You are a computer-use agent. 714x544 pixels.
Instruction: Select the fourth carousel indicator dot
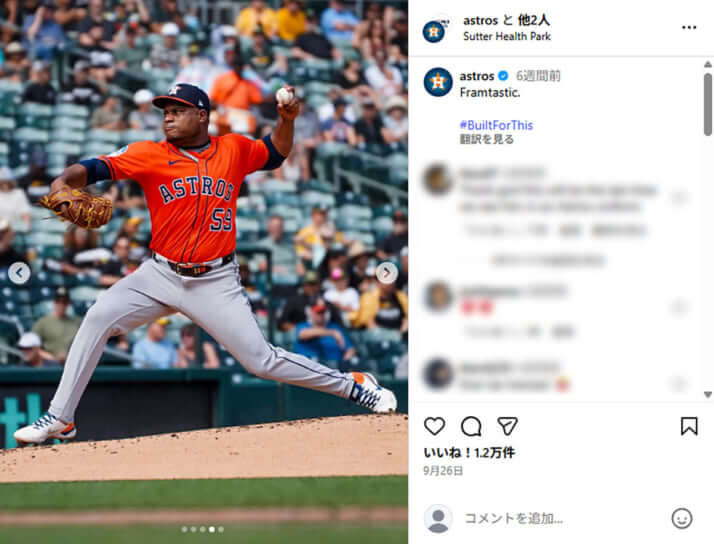tap(212, 529)
